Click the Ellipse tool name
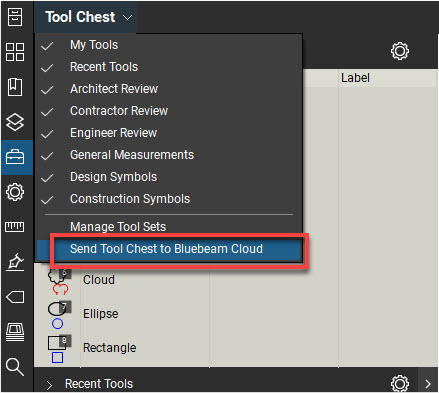439x393 pixels. (x=100, y=314)
